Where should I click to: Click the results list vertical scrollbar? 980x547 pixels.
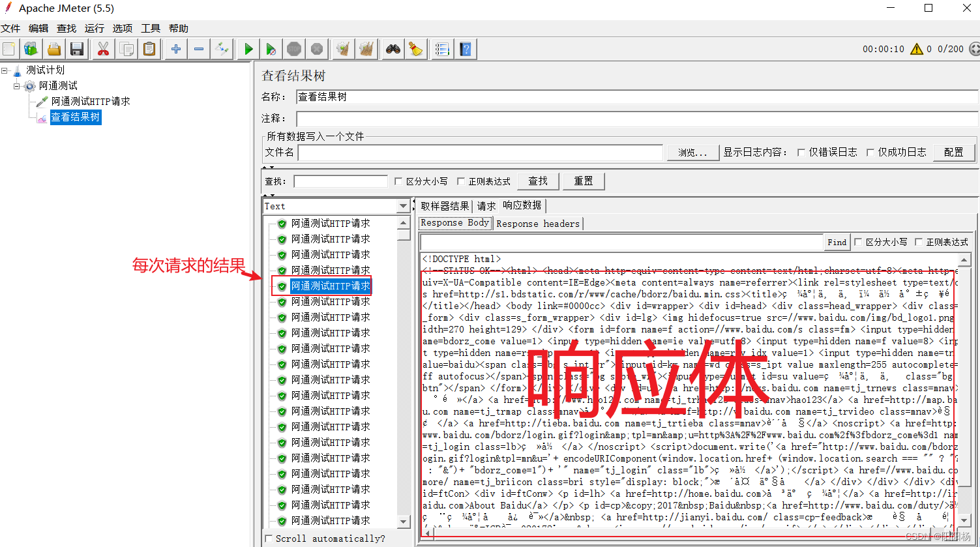(x=404, y=372)
